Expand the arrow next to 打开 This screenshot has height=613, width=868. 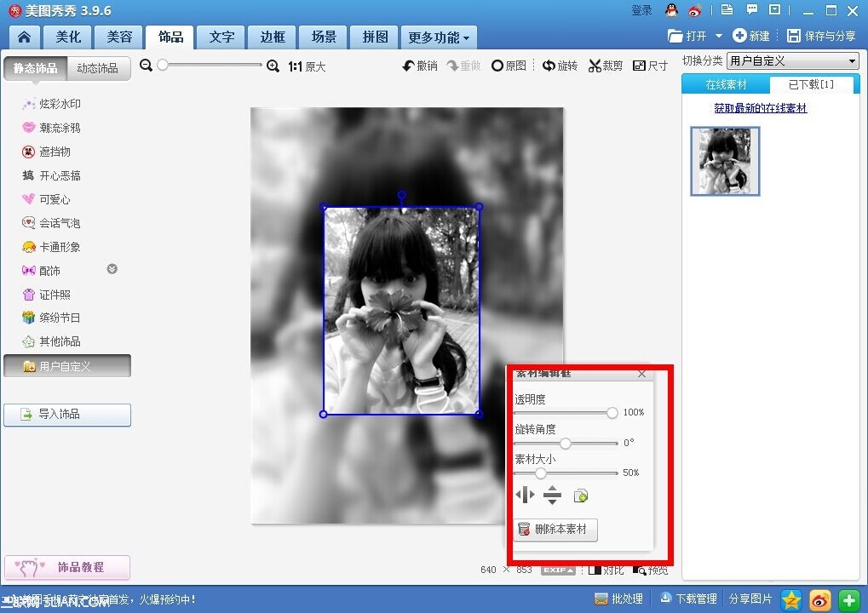click(719, 36)
